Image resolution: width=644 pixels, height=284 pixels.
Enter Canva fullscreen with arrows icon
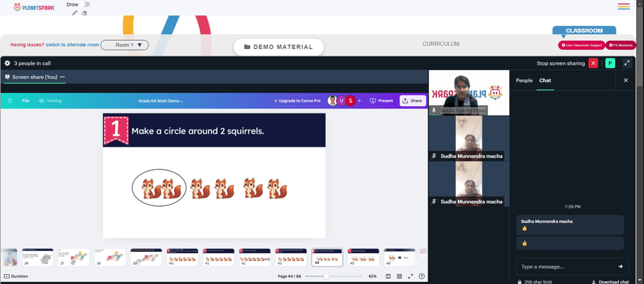410,276
